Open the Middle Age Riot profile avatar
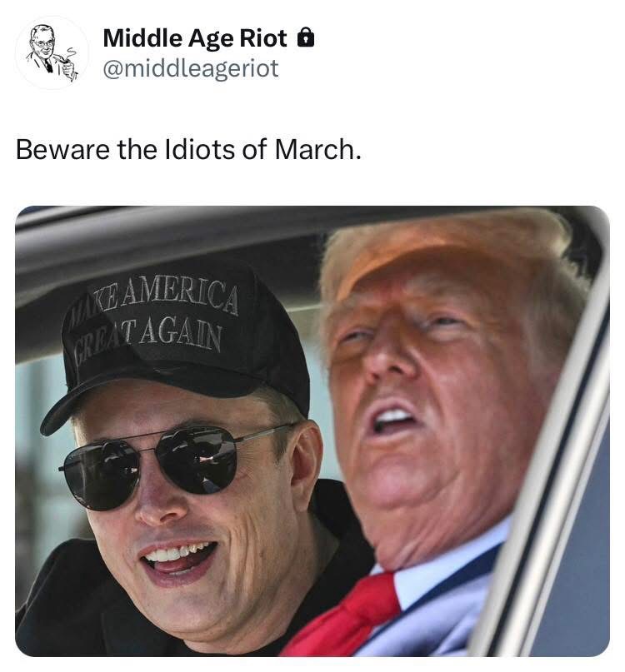The width and height of the screenshot is (625, 672). 52,52
